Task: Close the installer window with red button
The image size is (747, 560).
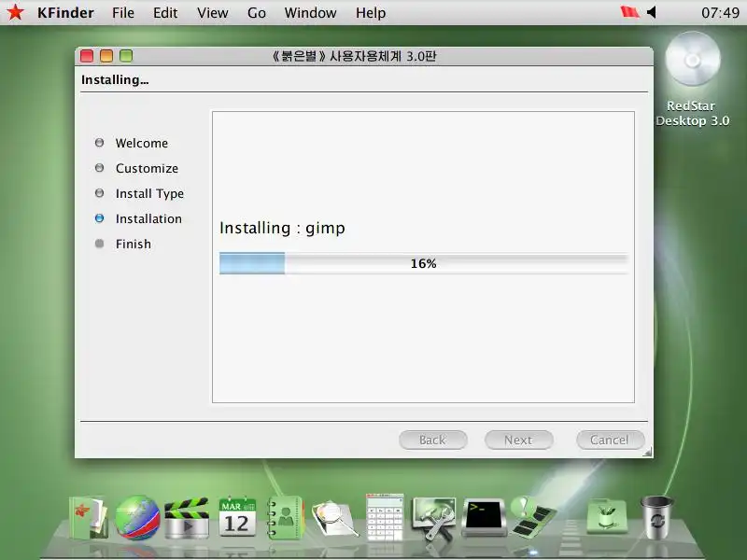Action: [87, 56]
